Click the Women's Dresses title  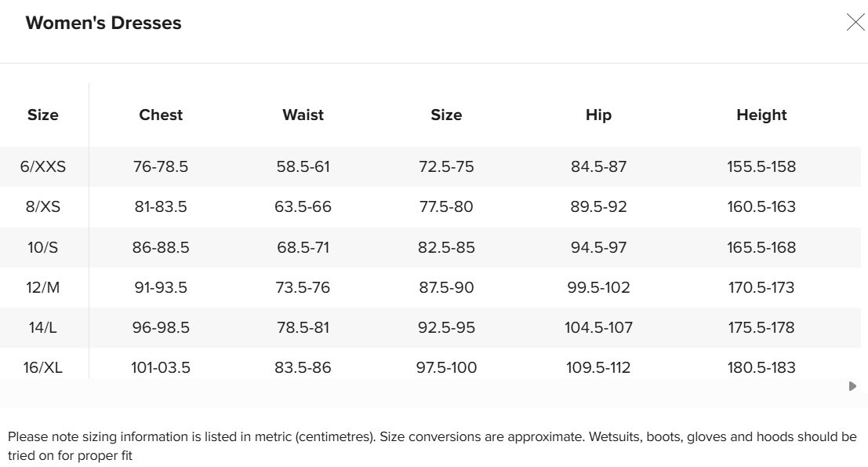point(104,23)
